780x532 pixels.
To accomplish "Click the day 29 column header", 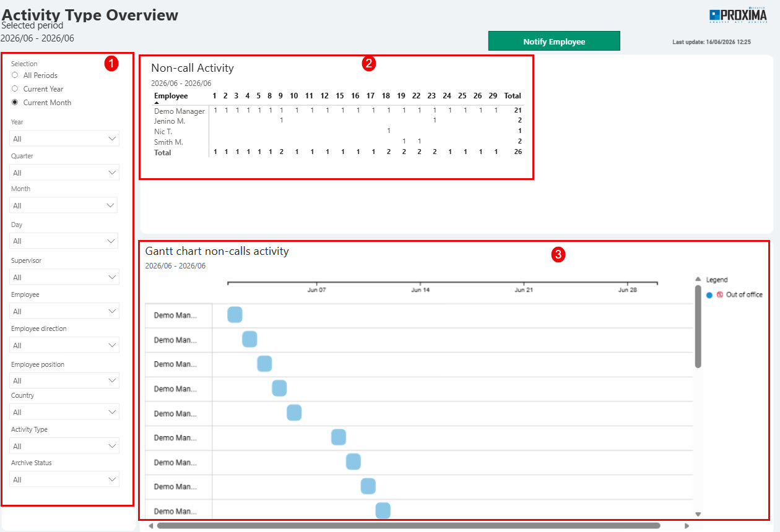I will pos(492,96).
